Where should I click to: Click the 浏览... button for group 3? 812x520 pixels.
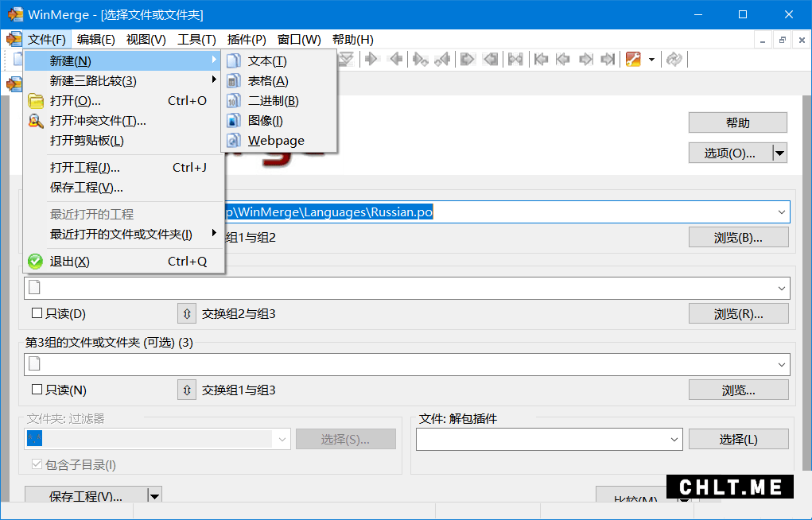tap(739, 390)
